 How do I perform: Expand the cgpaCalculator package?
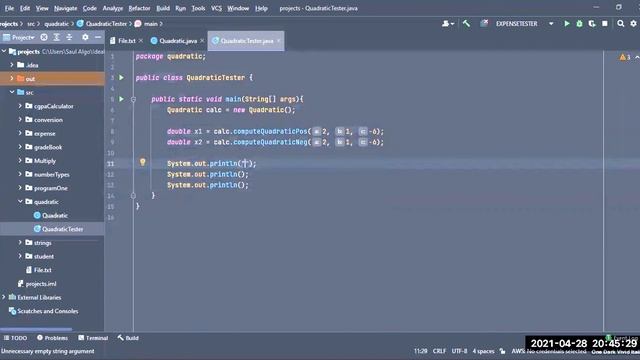(x=20, y=106)
